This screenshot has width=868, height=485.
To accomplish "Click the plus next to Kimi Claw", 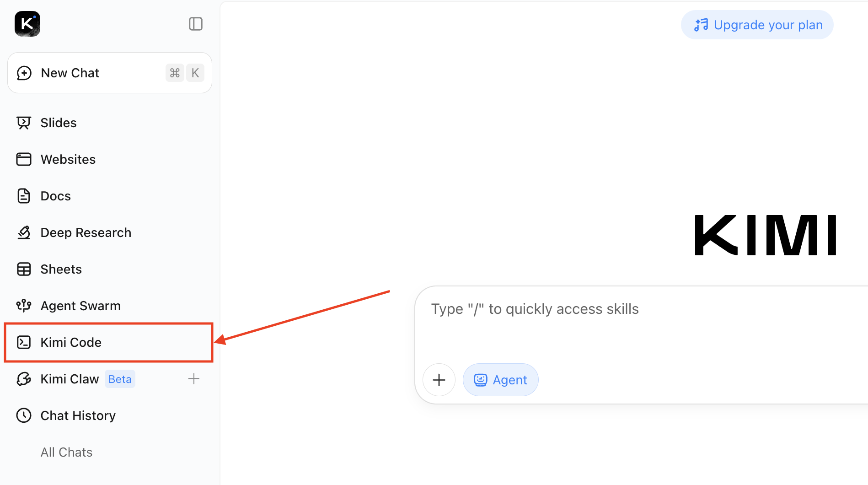I will coord(194,379).
